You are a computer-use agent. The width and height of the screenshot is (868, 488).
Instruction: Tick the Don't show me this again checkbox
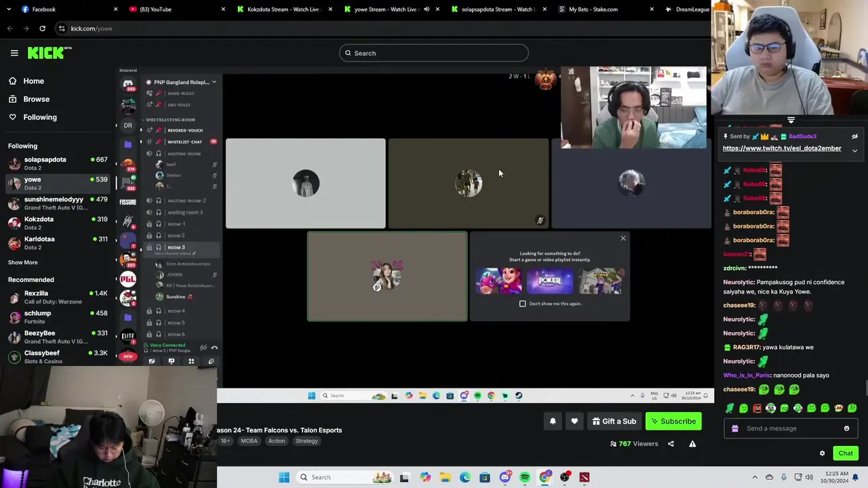[522, 304]
